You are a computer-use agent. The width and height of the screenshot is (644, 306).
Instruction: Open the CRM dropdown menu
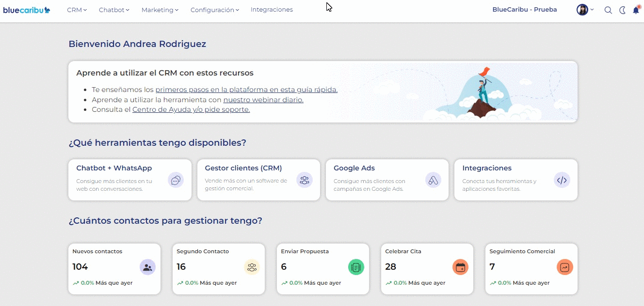click(76, 9)
